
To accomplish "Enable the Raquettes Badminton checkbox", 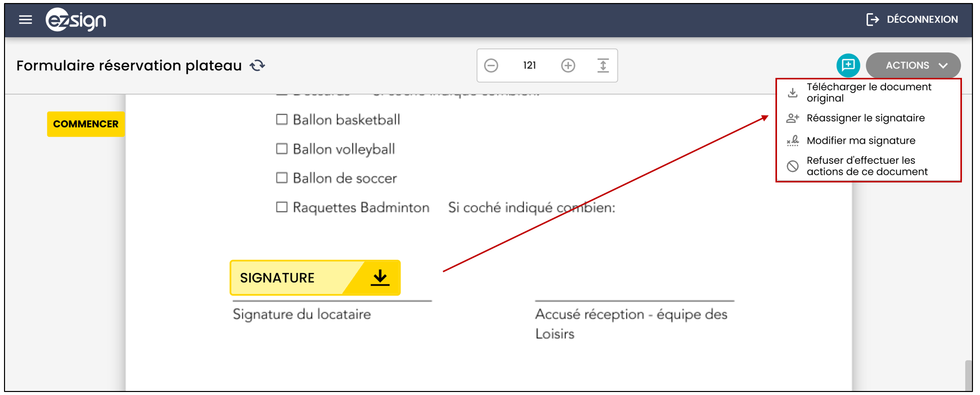I will tap(282, 207).
